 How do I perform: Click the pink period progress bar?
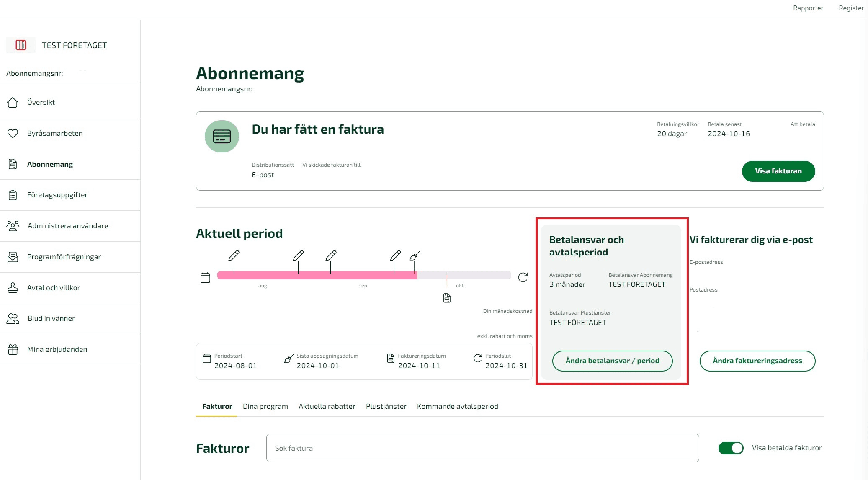[x=317, y=275]
